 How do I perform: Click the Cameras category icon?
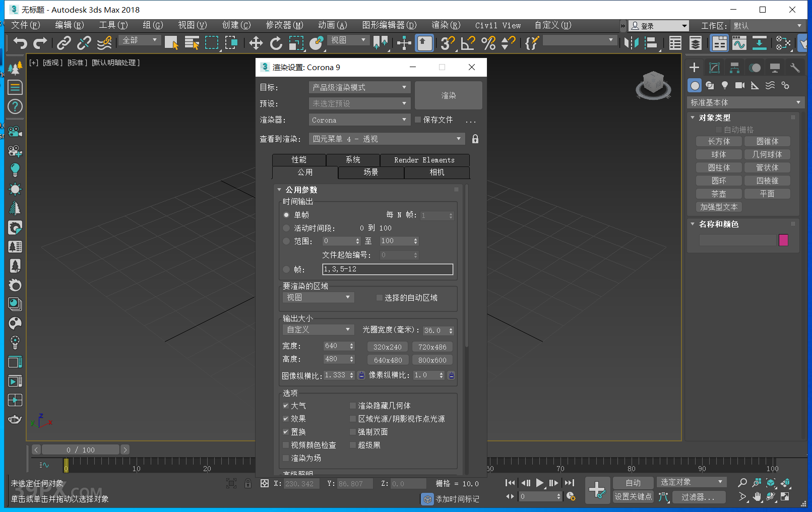(x=739, y=85)
